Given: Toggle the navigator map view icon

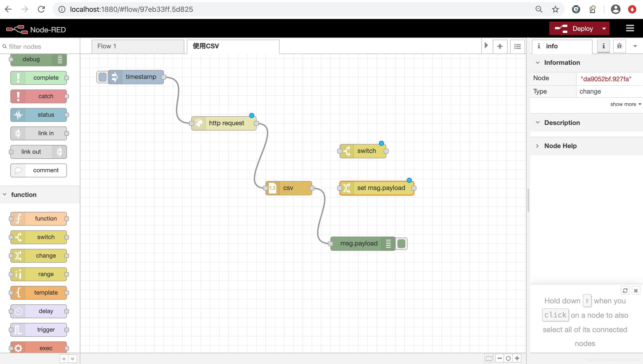Looking at the screenshot, I should click(x=489, y=358).
